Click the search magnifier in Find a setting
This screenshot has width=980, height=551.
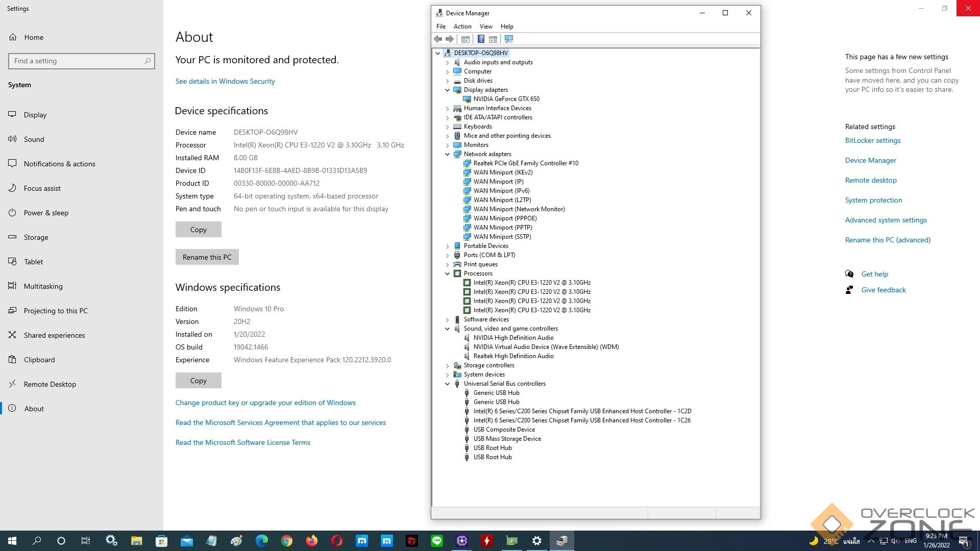[x=148, y=61]
